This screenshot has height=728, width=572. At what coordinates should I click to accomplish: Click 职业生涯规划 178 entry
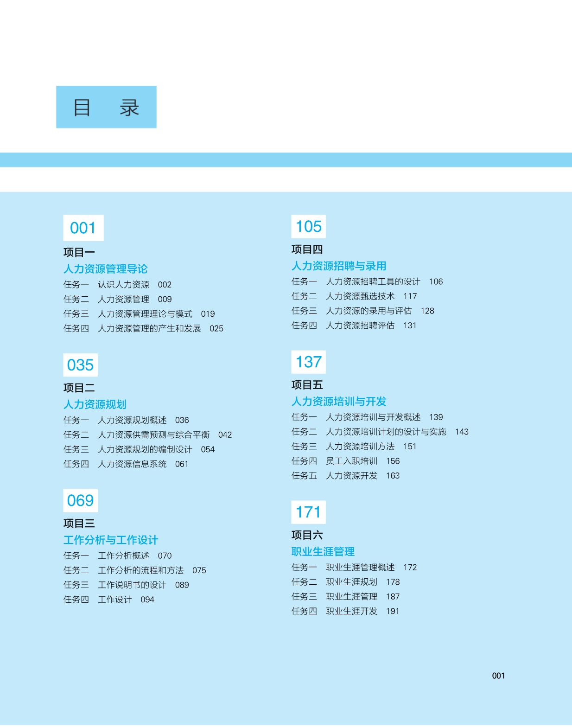(x=346, y=582)
